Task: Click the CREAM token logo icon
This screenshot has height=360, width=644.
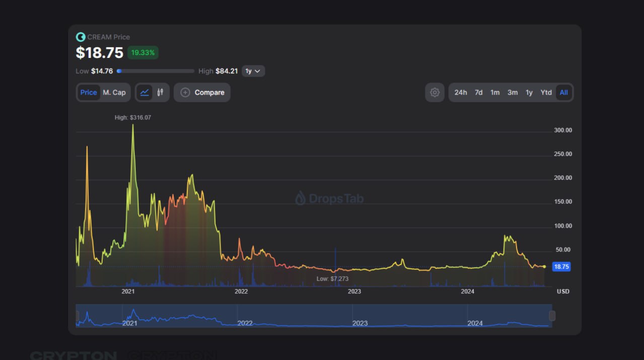Action: tap(80, 37)
